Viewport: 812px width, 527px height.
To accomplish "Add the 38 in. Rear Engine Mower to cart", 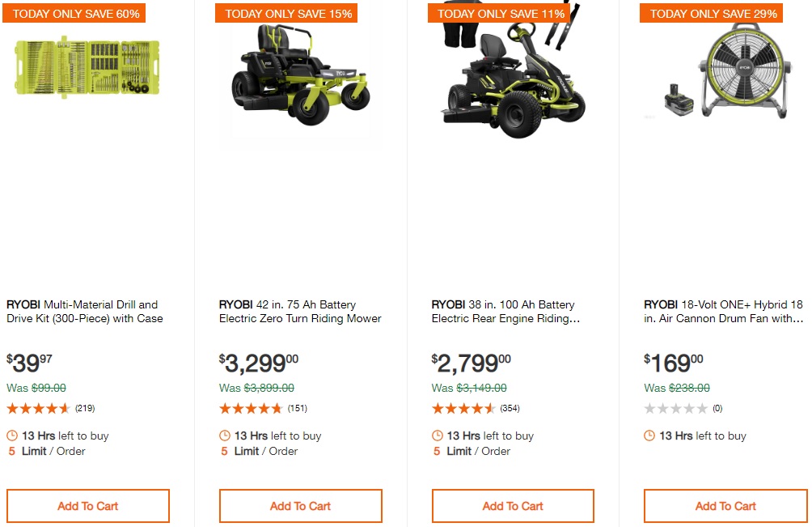I will [x=513, y=506].
